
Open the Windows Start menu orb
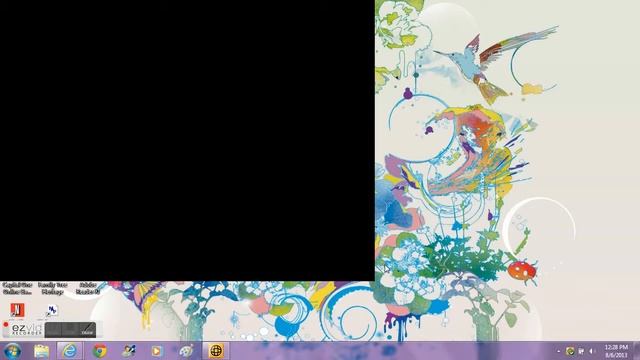(12, 351)
